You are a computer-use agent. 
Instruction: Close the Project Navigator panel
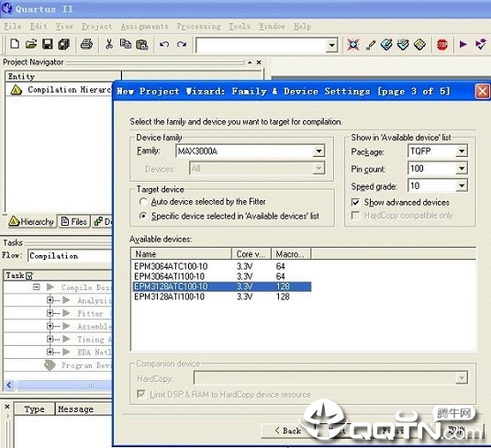pyautogui.click(x=259, y=62)
